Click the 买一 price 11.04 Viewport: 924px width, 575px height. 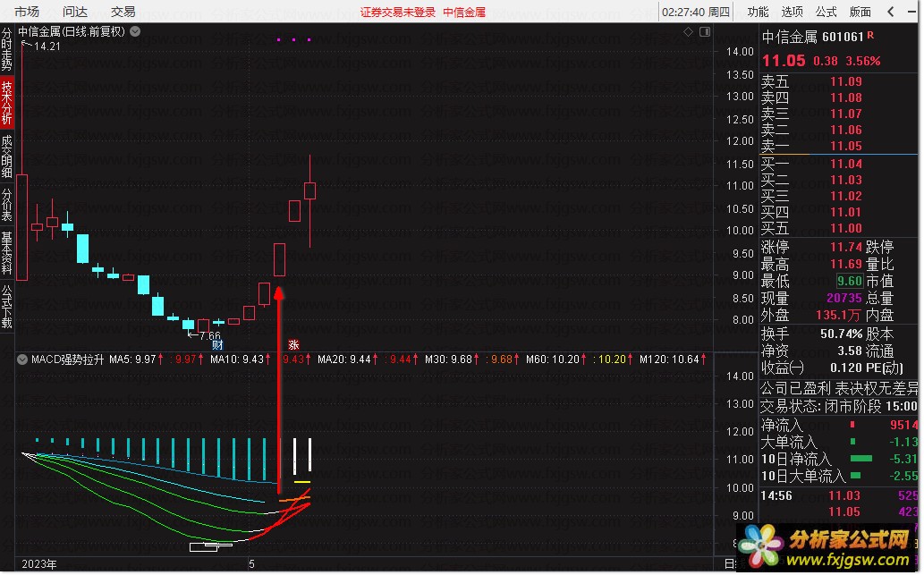click(846, 164)
